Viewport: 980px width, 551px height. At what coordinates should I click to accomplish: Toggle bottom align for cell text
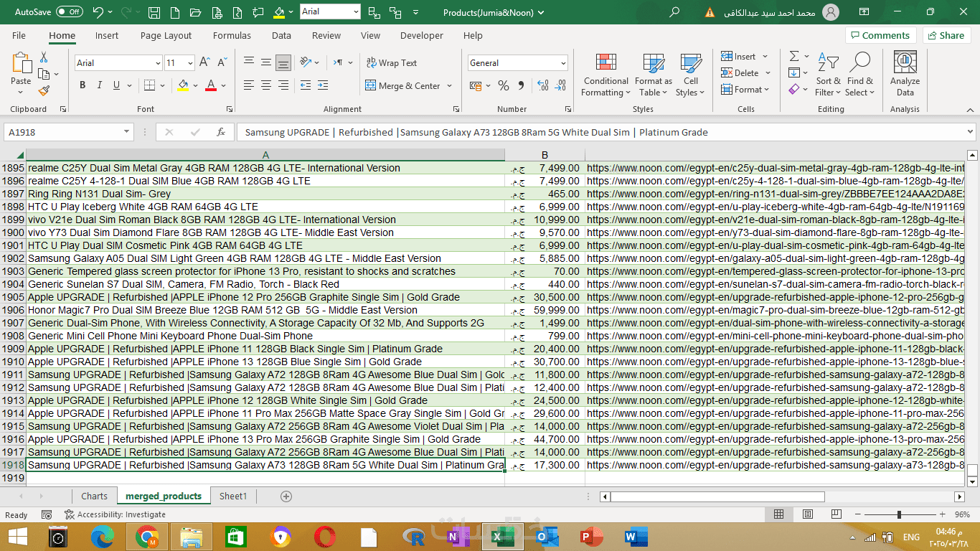[x=283, y=62]
